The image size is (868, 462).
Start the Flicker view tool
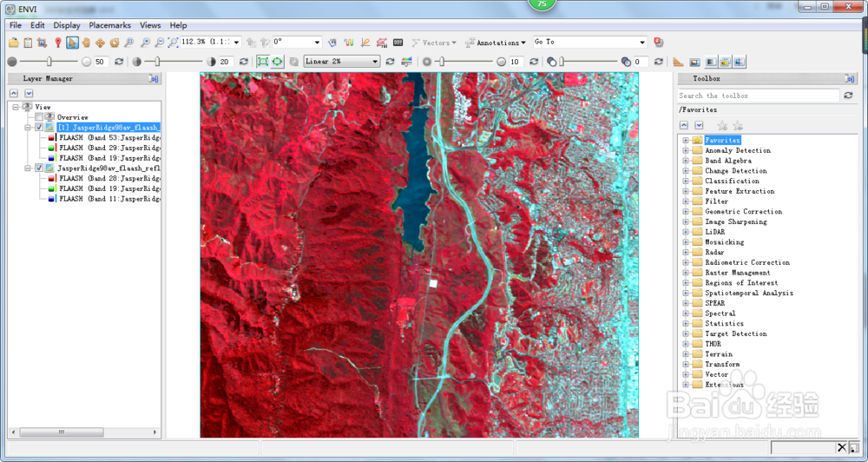pyautogui.click(x=725, y=62)
